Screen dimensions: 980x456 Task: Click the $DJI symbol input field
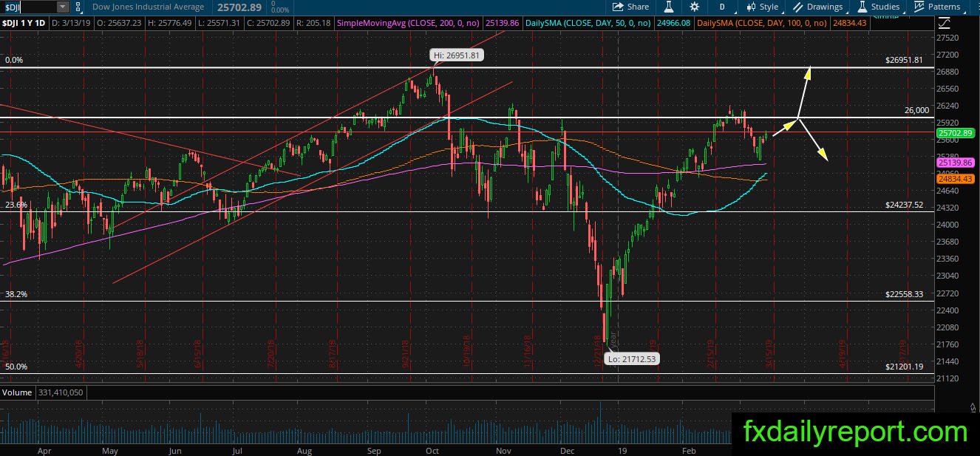[x=28, y=7]
